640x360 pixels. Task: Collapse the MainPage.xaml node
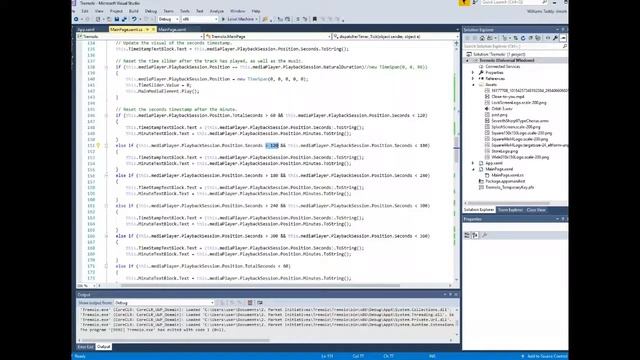point(473,169)
